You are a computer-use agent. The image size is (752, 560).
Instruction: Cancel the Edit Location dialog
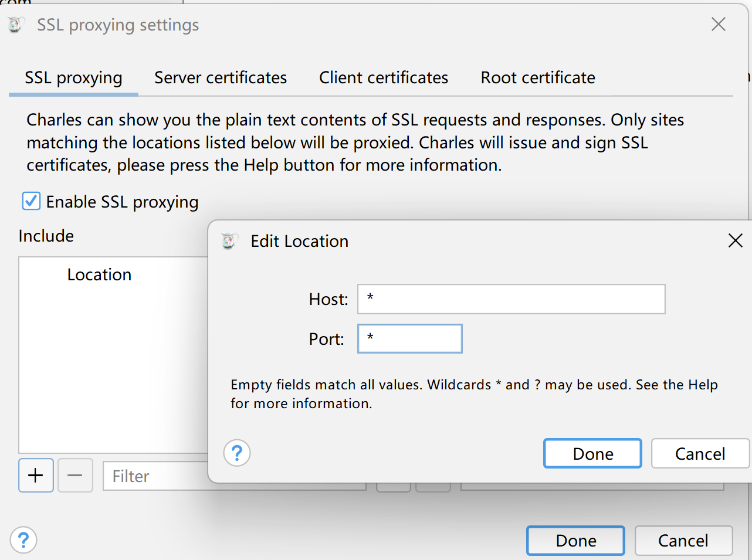(x=700, y=453)
